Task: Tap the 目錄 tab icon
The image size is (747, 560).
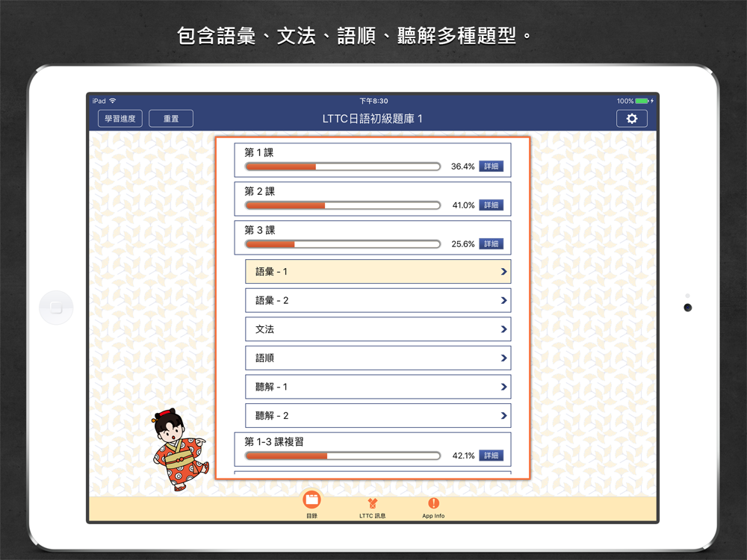Action: coord(311,500)
